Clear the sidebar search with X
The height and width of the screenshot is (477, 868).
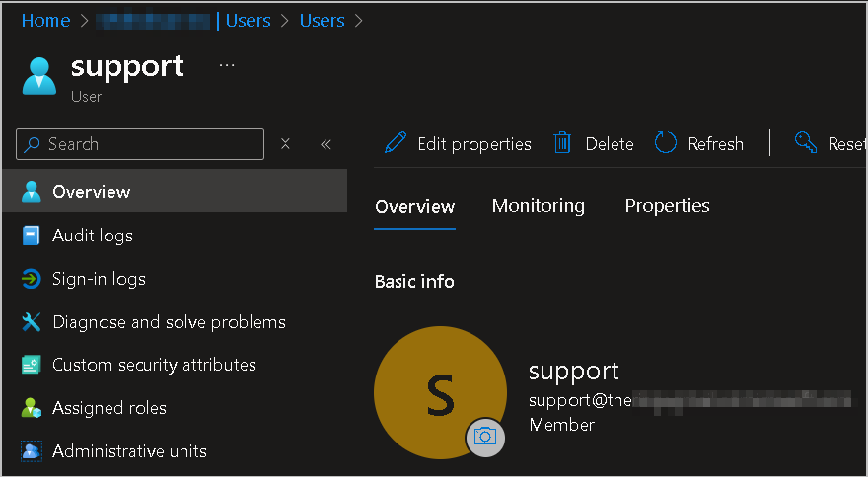click(285, 144)
